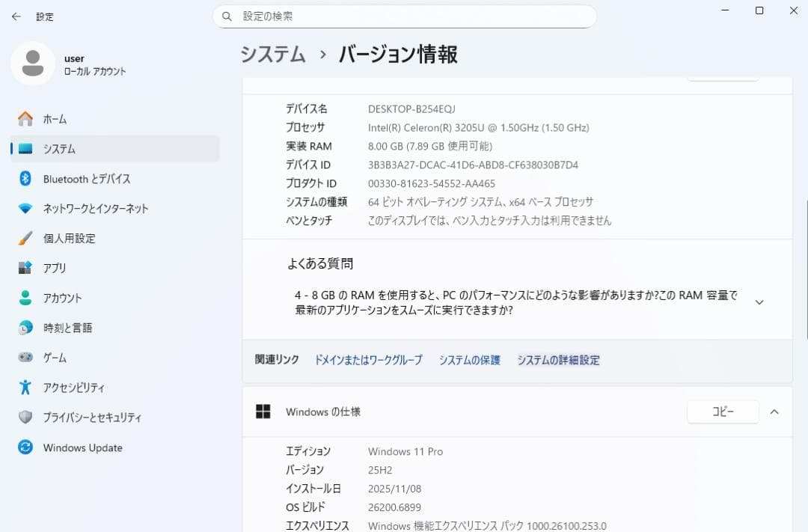Click コピー button for Windows specifications
Image resolution: width=808 pixels, height=532 pixels.
click(x=723, y=412)
